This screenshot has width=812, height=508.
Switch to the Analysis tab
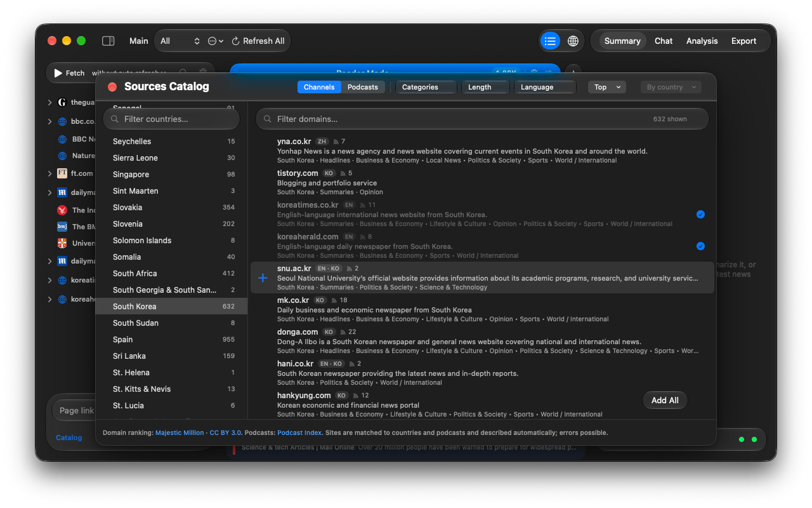702,41
